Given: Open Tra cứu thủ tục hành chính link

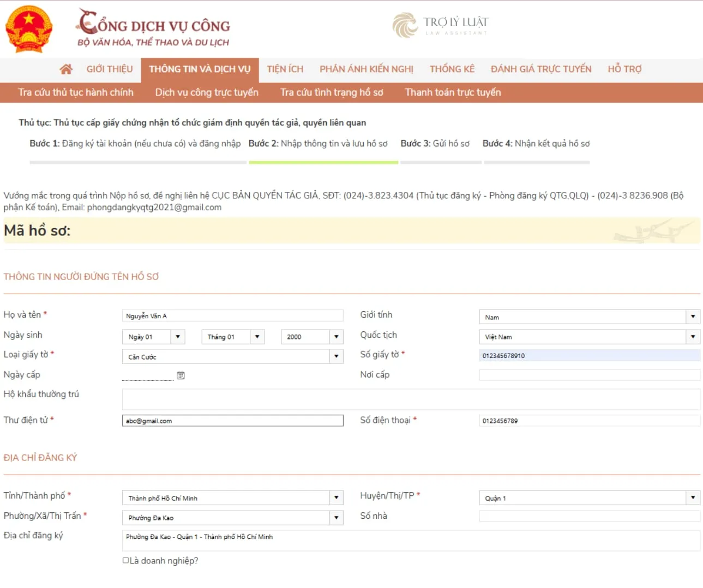Looking at the screenshot, I should pos(76,93).
